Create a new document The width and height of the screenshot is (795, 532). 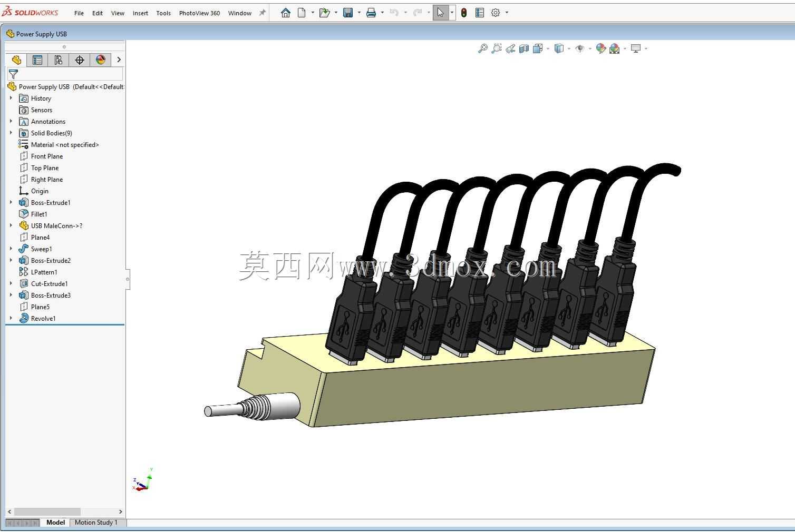point(302,13)
